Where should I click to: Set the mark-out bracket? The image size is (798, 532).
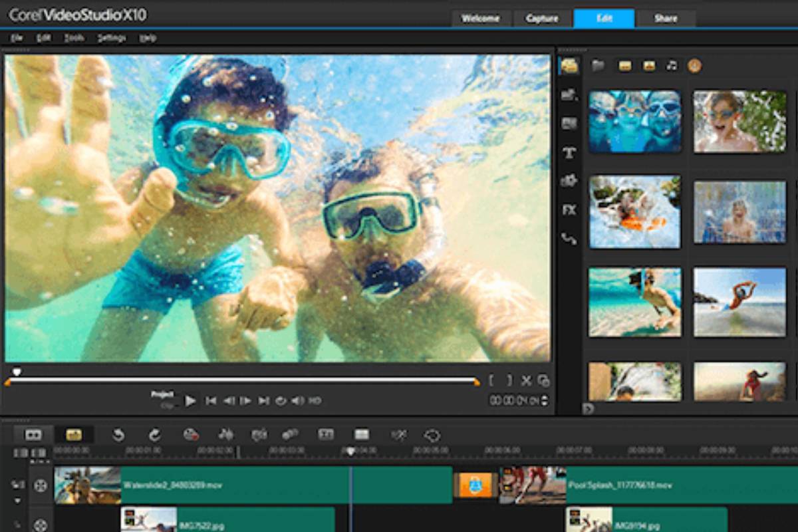(x=509, y=380)
